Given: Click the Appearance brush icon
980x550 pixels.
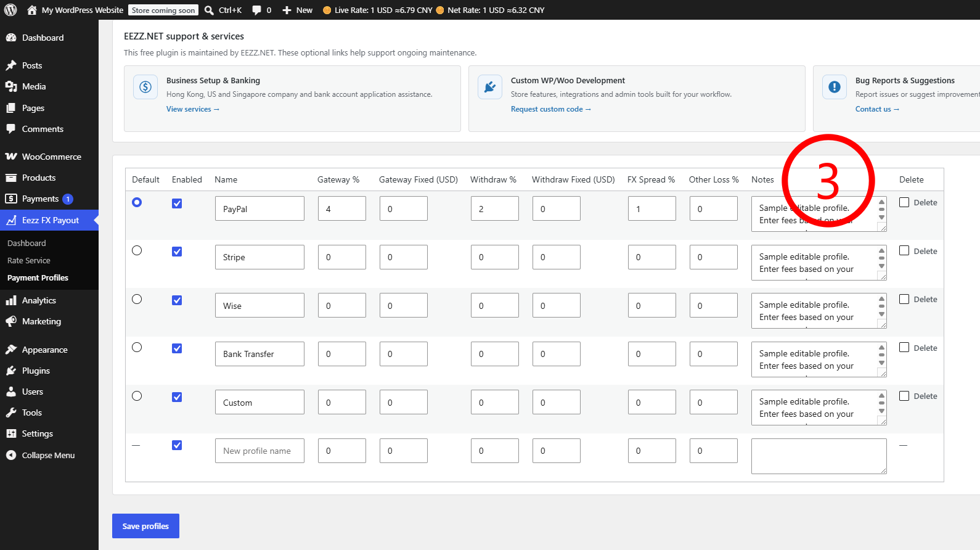Looking at the screenshot, I should tap(11, 350).
